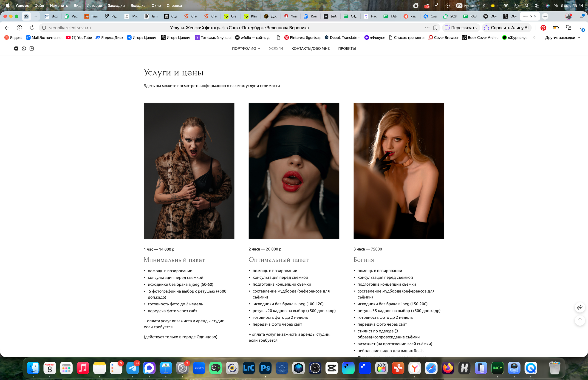
Task: Switch to the Kling browser tab
Action: click(251, 16)
